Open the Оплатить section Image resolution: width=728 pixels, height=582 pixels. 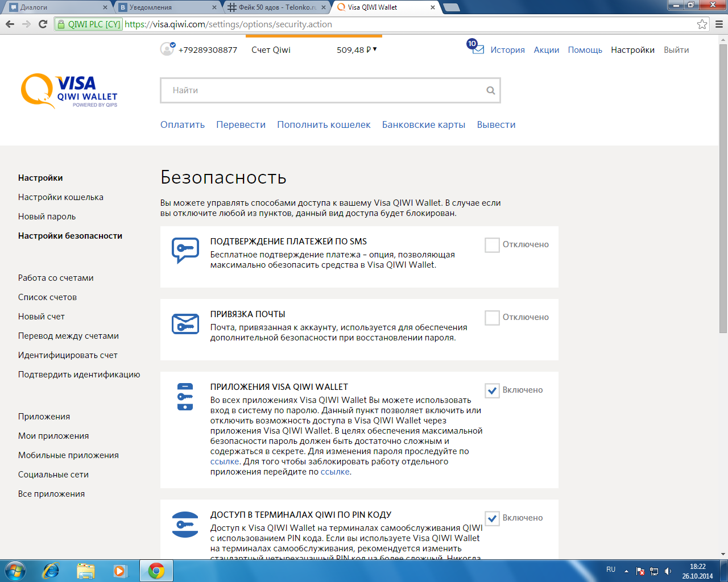pos(183,124)
